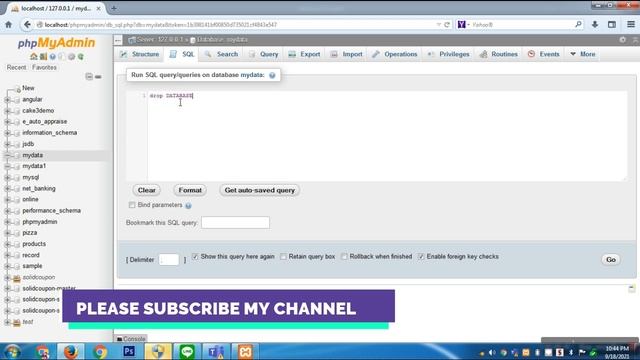Open the Search tab
Image resolution: width=640 pixels, height=360 pixels.
tap(222, 54)
